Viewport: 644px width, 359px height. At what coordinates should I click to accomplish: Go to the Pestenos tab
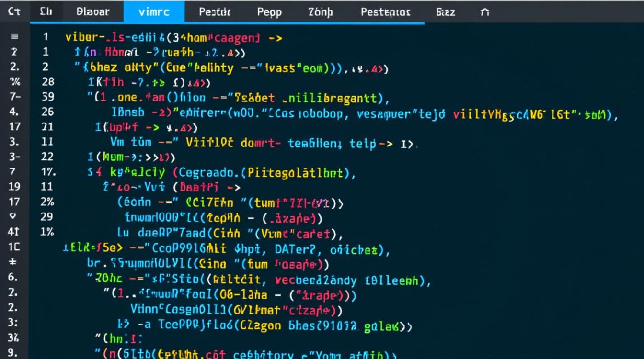pos(385,12)
